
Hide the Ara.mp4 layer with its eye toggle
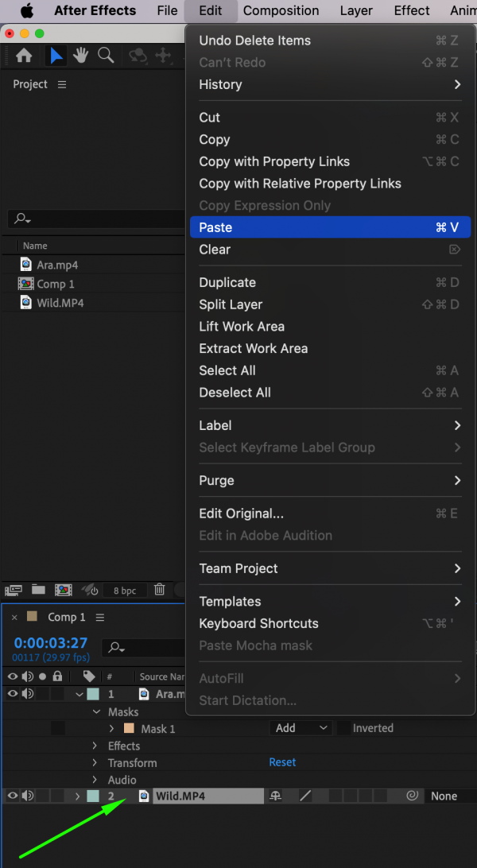(x=13, y=695)
